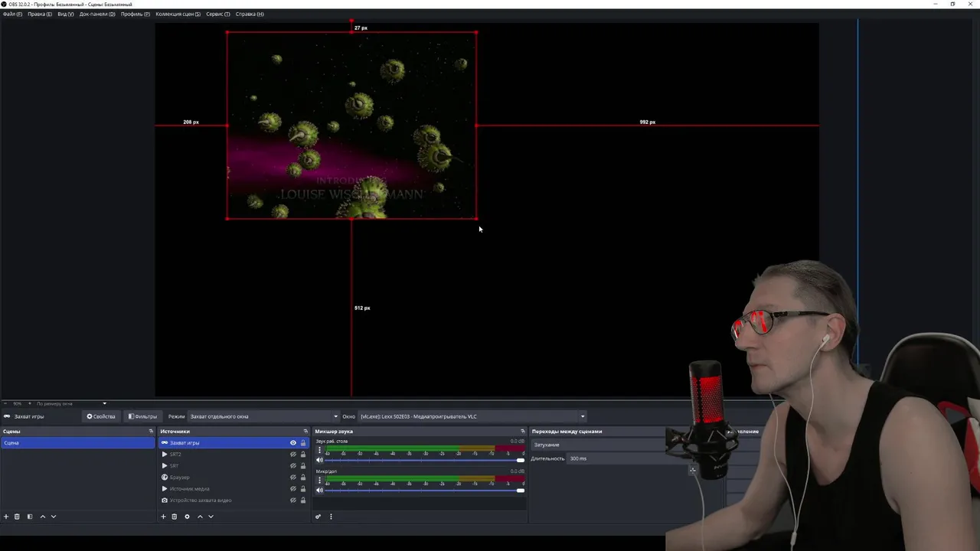Click the Фильтры button
The image size is (980, 551).
[x=142, y=416]
